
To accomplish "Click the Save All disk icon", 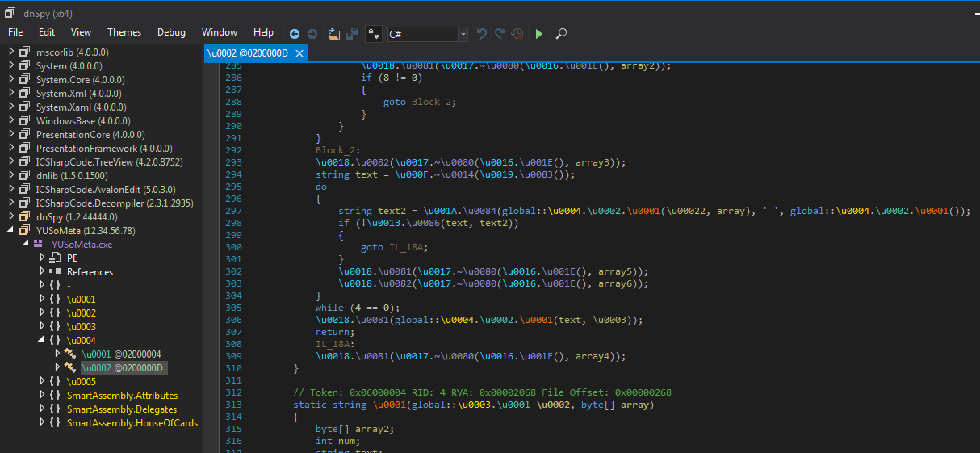I will (352, 34).
